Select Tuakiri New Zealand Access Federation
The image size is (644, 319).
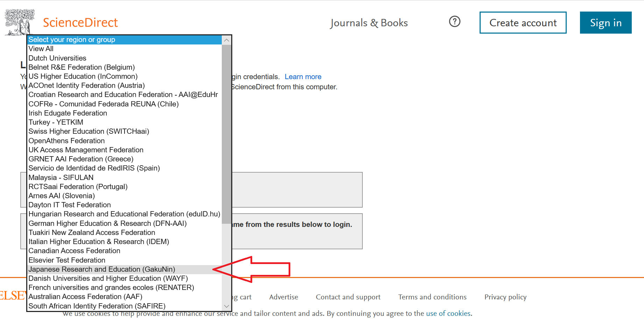(125, 233)
